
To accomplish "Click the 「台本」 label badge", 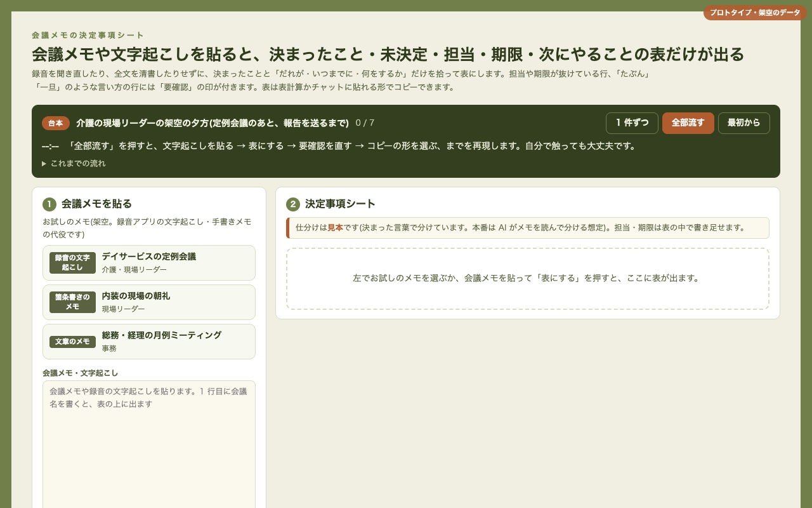I will click(x=56, y=123).
